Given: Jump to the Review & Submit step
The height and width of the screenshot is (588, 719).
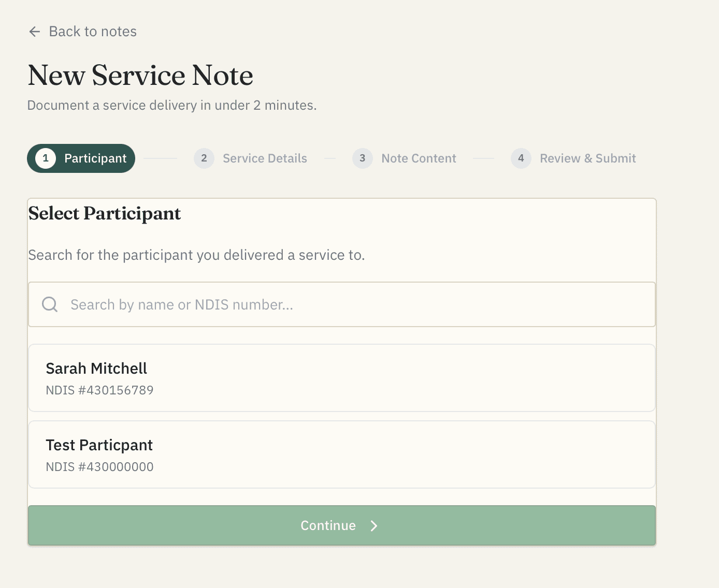Looking at the screenshot, I should click(573, 158).
